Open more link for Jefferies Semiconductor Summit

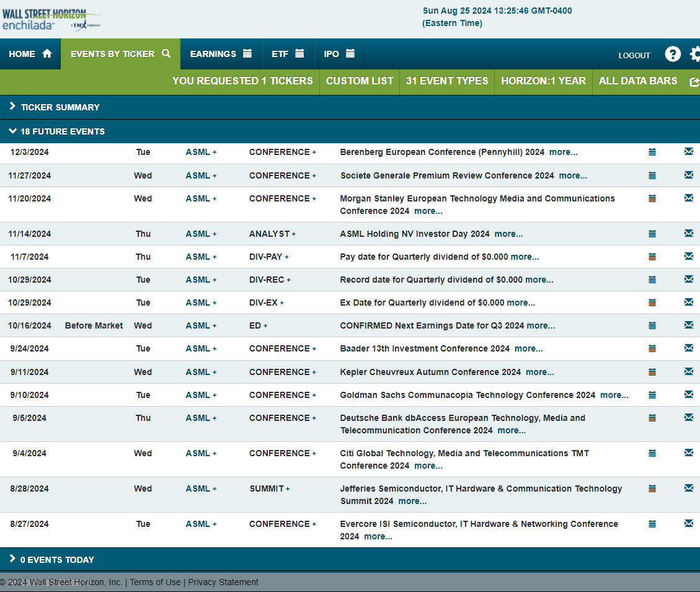(x=412, y=501)
